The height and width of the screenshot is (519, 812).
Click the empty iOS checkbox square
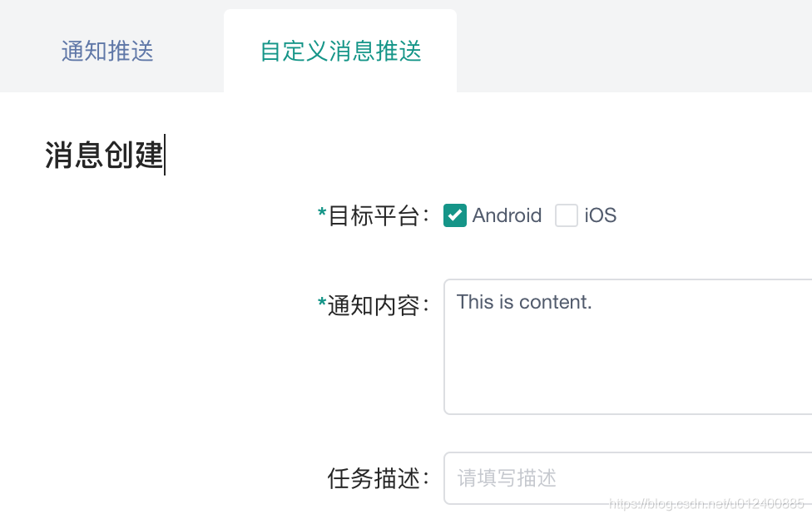point(567,215)
